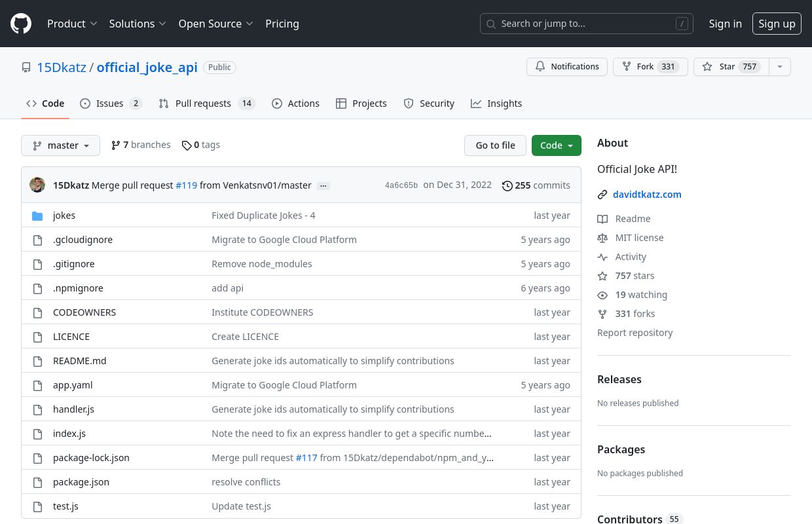Open the Open Source dropdown menu
The height and width of the screenshot is (524, 812).
click(x=215, y=24)
